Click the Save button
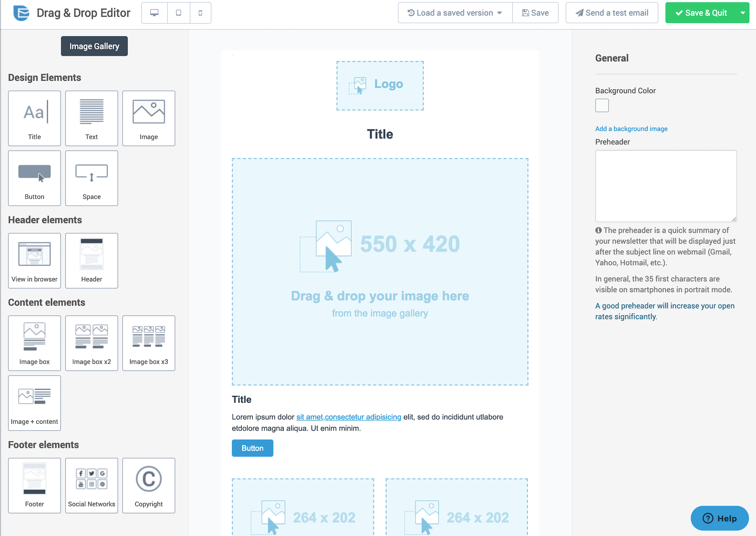The height and width of the screenshot is (536, 756). (535, 13)
